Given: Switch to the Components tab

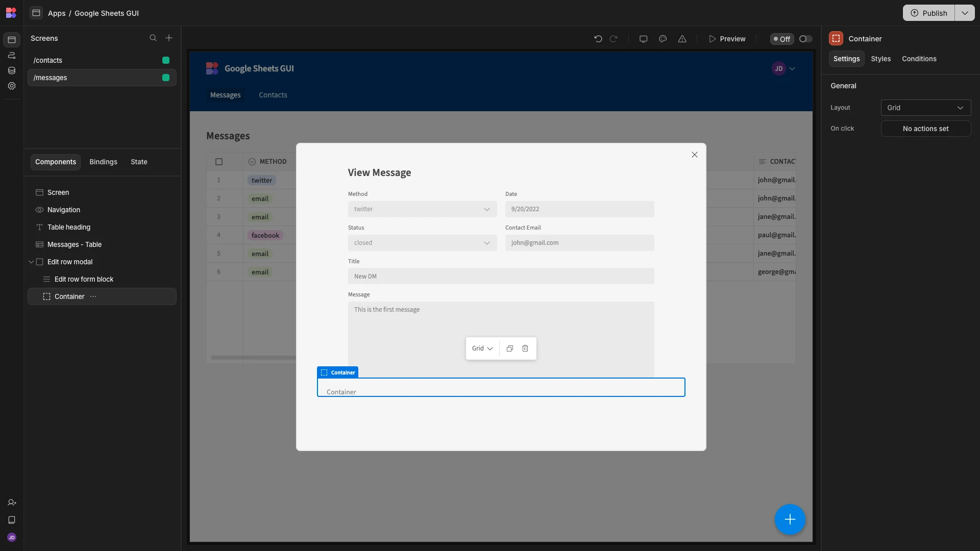Looking at the screenshot, I should (56, 162).
